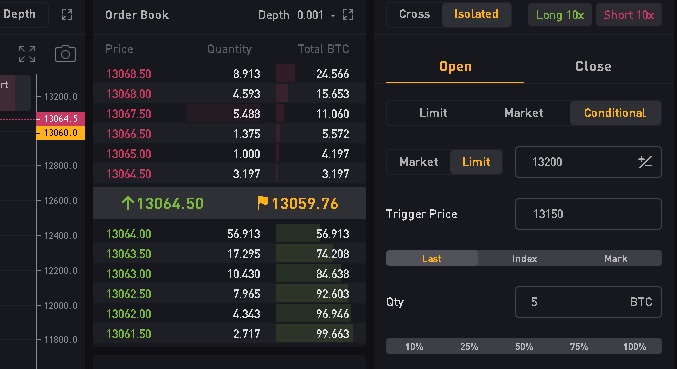Image resolution: width=677 pixels, height=369 pixels.
Task: Click the flag mark price 13059.76
Action: (x=297, y=203)
